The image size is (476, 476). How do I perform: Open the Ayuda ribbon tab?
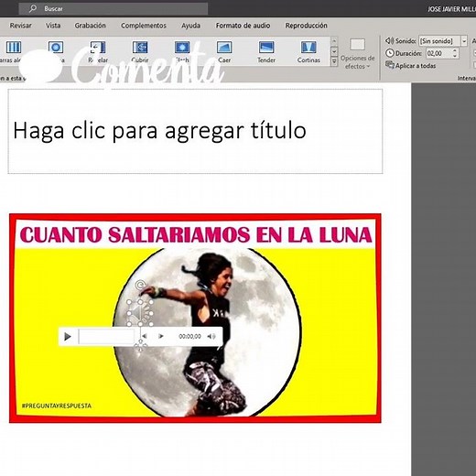(x=190, y=26)
